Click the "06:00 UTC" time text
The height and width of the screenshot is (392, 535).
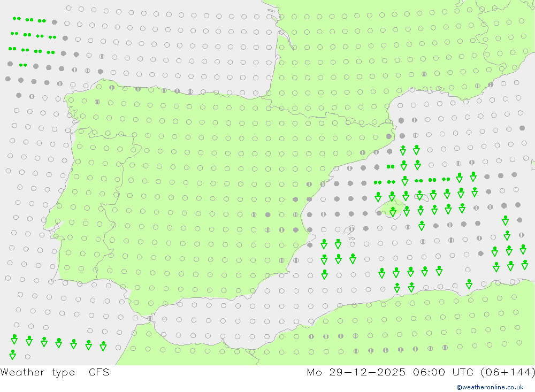click(444, 372)
